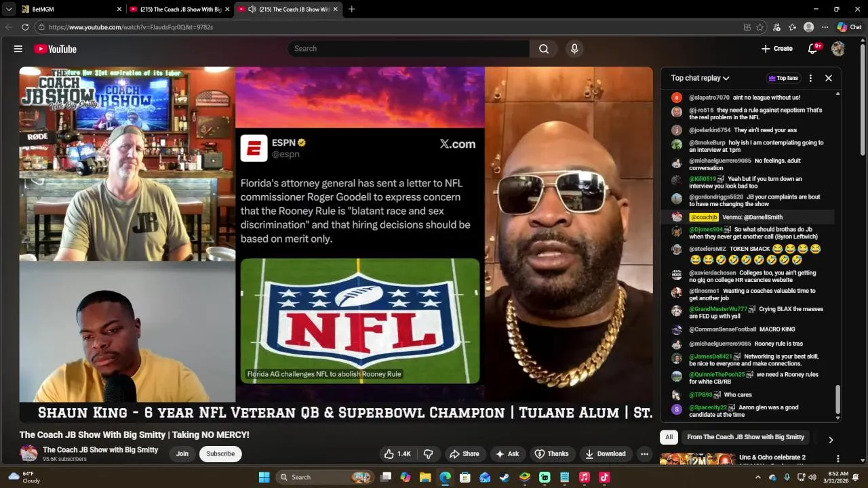
Task: Like the video with thumbs up
Action: (397, 454)
